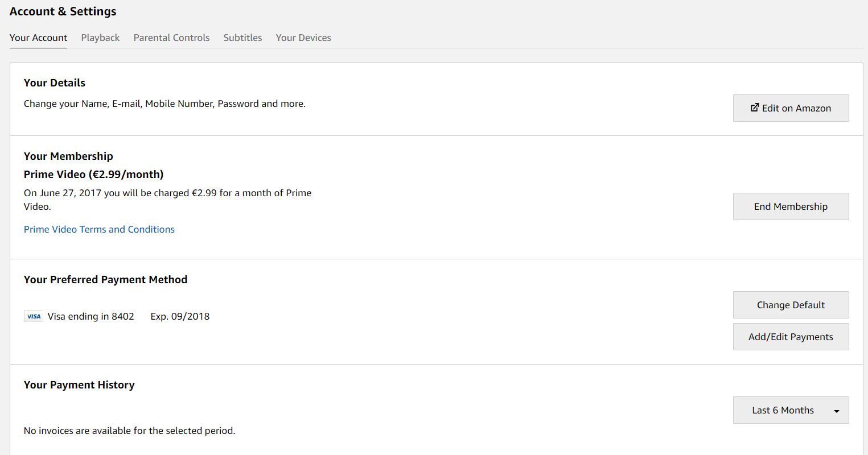Click the Exp. 09/2018 expiry date
Viewport: 868px width, 455px height.
[180, 316]
